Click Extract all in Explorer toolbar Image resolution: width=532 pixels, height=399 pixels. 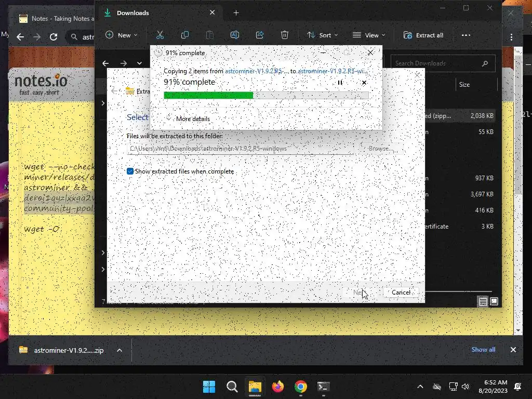(423, 35)
